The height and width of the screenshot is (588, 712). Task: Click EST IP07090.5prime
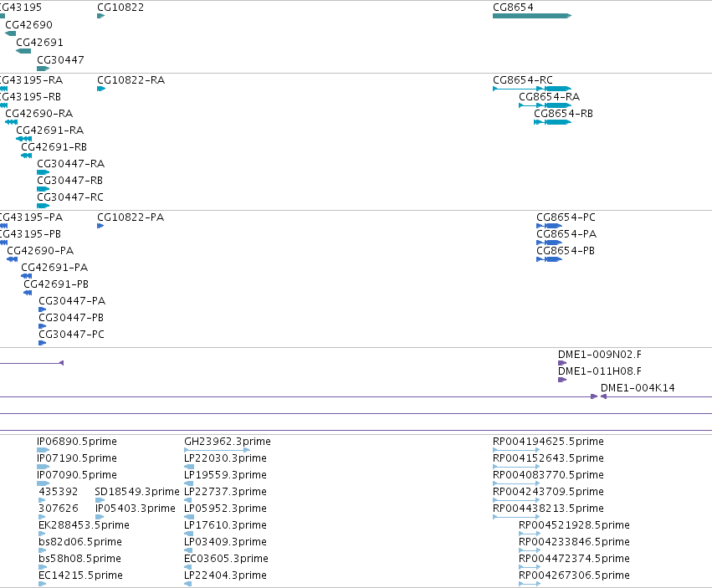click(x=44, y=483)
